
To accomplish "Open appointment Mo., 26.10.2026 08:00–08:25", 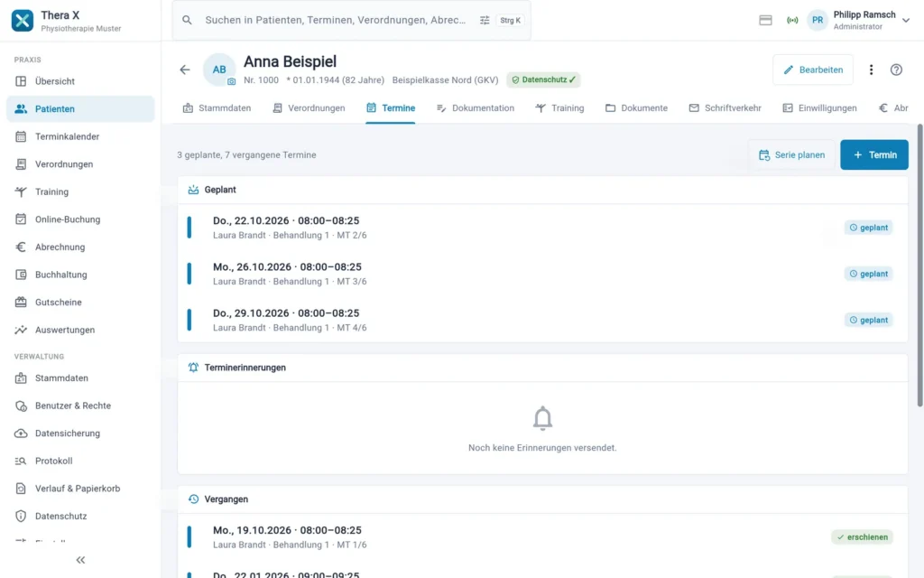I will point(542,274).
